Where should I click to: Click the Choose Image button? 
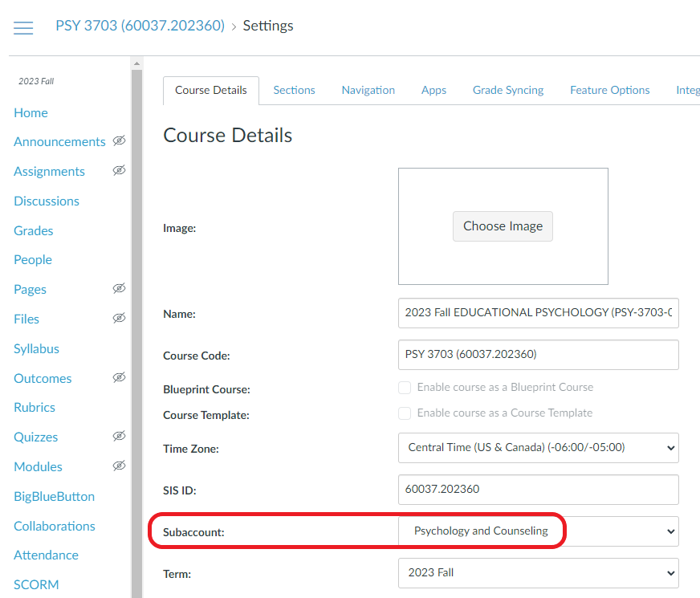[x=503, y=226]
